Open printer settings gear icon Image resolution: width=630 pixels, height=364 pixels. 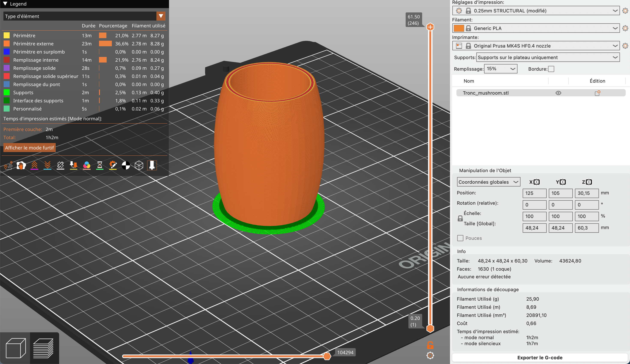tap(625, 46)
